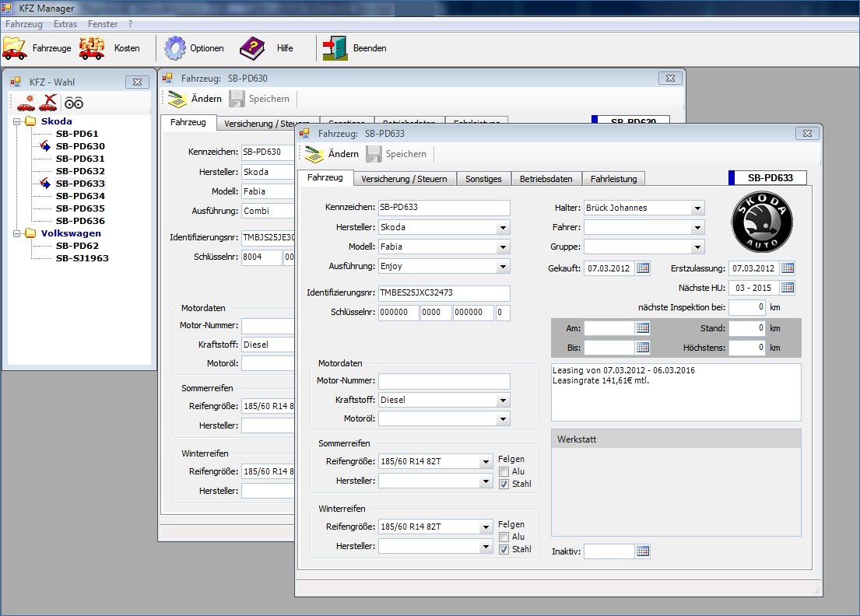860x616 pixels.
Task: Open the Kraftstoff dropdown in SB-PD633 window
Action: (504, 401)
